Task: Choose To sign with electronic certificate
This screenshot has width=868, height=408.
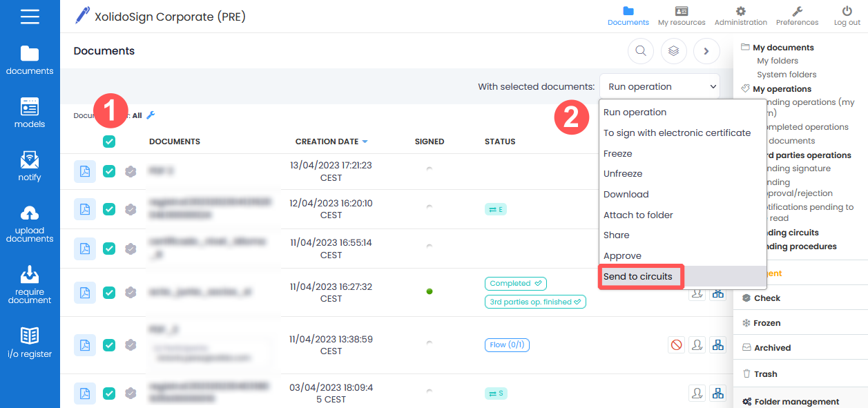Action: [x=677, y=133]
